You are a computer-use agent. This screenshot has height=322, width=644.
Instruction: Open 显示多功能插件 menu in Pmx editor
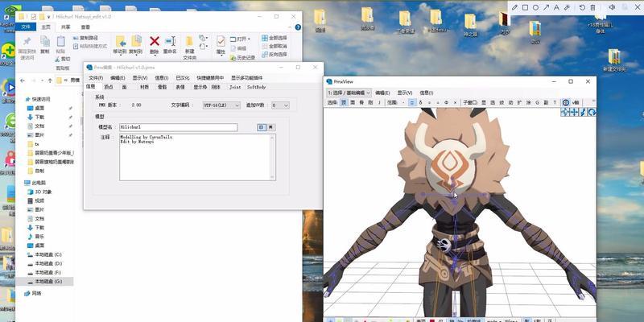[246, 77]
